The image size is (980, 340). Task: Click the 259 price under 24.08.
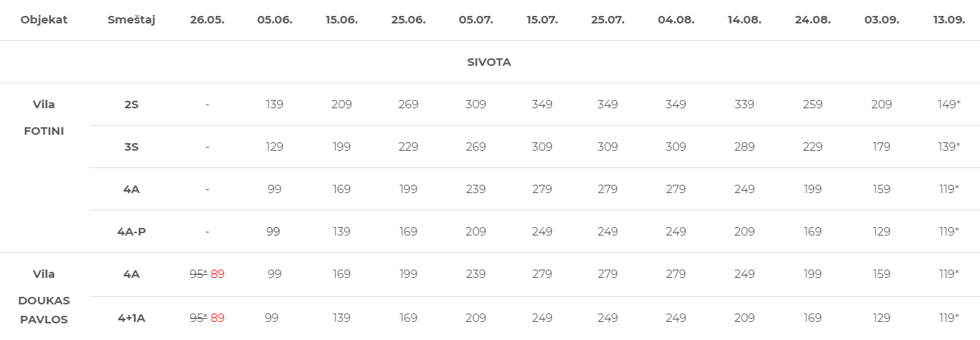[x=812, y=104]
